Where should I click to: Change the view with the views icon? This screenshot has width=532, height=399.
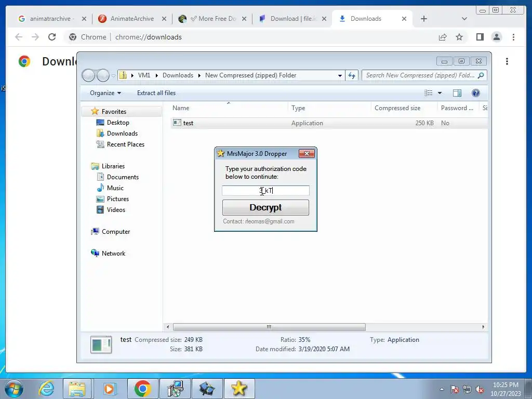429,93
